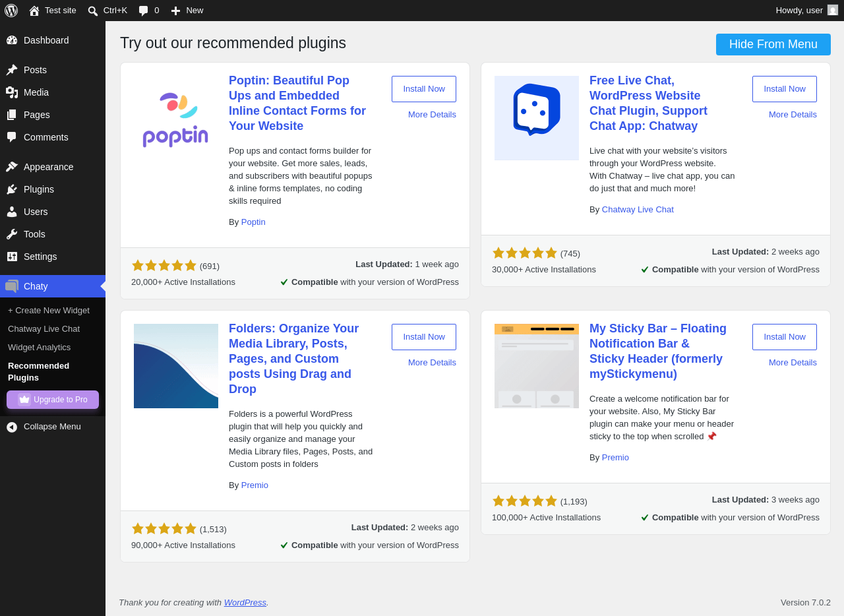844x616 pixels.
Task: Open the Chatway plugin title link
Action: pyautogui.click(x=648, y=104)
